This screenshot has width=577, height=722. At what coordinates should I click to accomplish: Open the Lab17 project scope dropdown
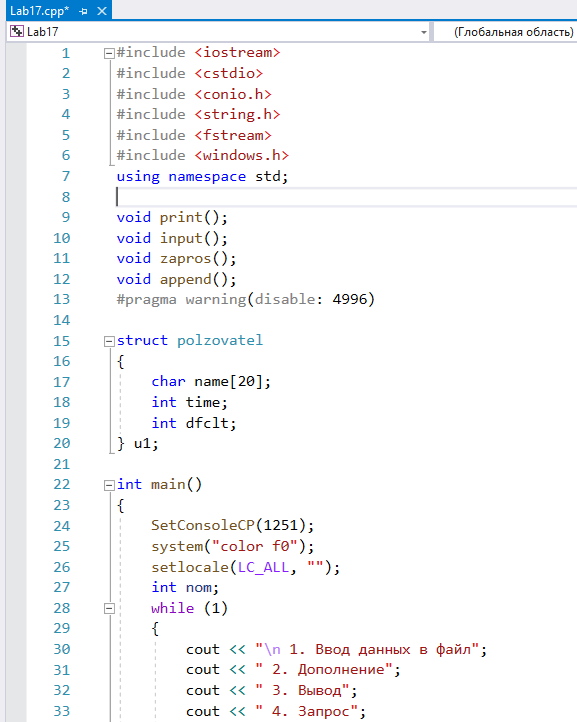423,32
